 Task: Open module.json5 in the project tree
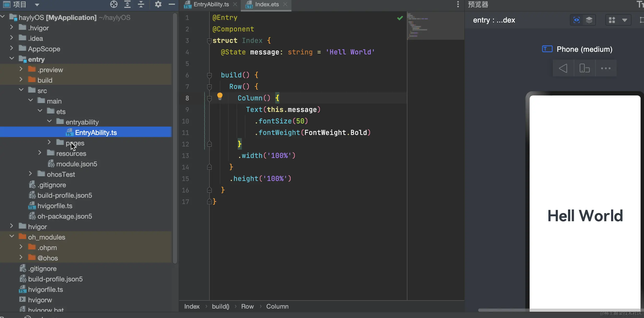point(77,164)
